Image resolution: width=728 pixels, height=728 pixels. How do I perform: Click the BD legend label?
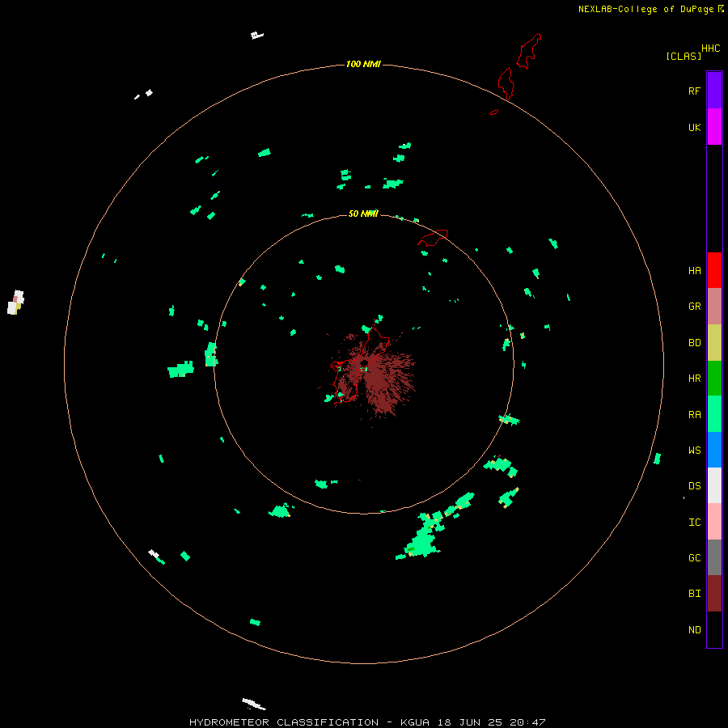(x=694, y=343)
